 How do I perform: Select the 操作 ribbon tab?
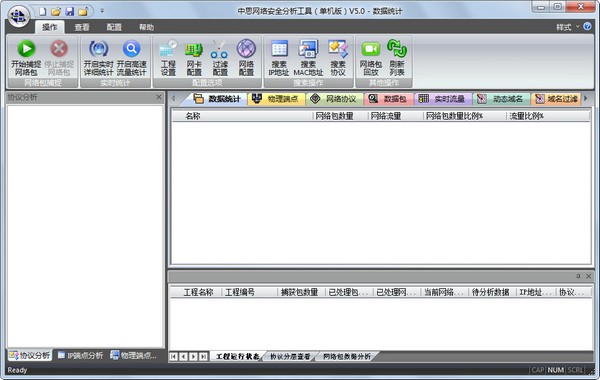(50, 27)
